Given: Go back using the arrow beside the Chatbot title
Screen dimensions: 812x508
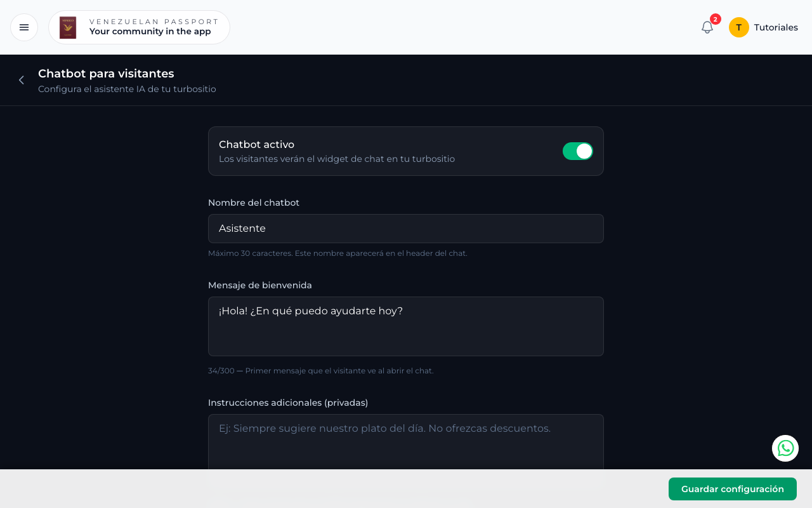Looking at the screenshot, I should point(22,80).
